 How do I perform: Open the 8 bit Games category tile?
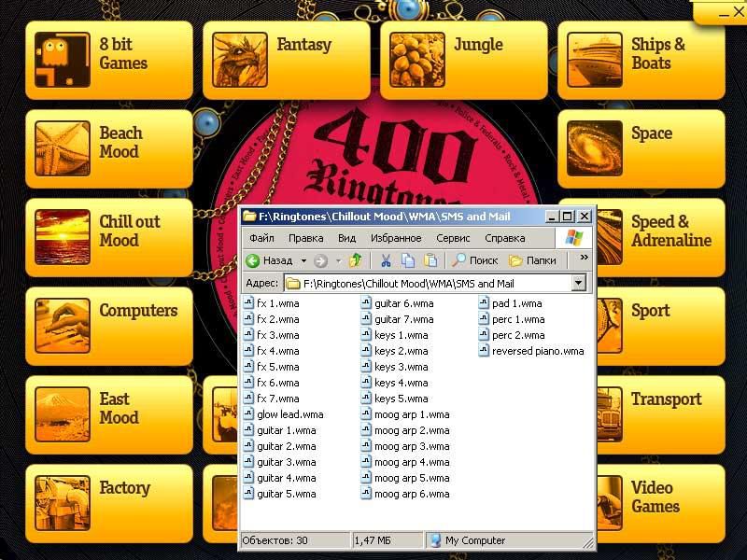pos(108,59)
